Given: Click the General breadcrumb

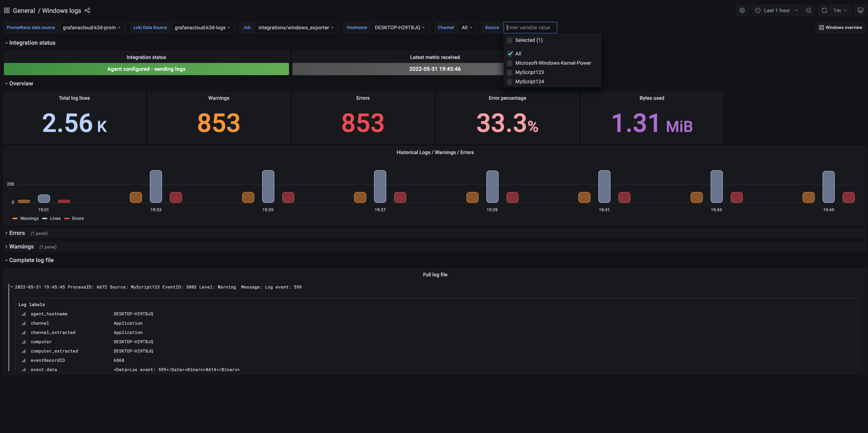Looking at the screenshot, I should point(24,10).
